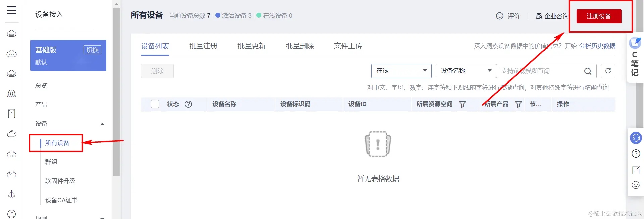This screenshot has height=219, width=644.
Task: Click the rectangular device icon in the sidebar
Action: coord(12,114)
